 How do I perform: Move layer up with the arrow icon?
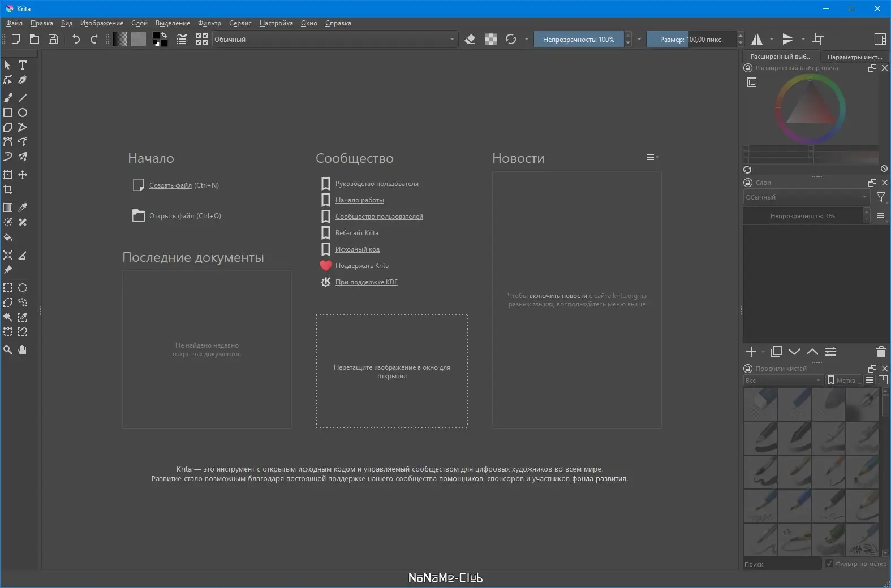[x=812, y=352]
